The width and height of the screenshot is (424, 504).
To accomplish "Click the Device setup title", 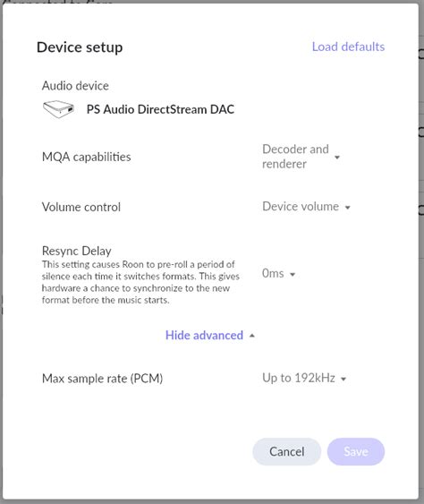I will pyautogui.click(x=80, y=47).
